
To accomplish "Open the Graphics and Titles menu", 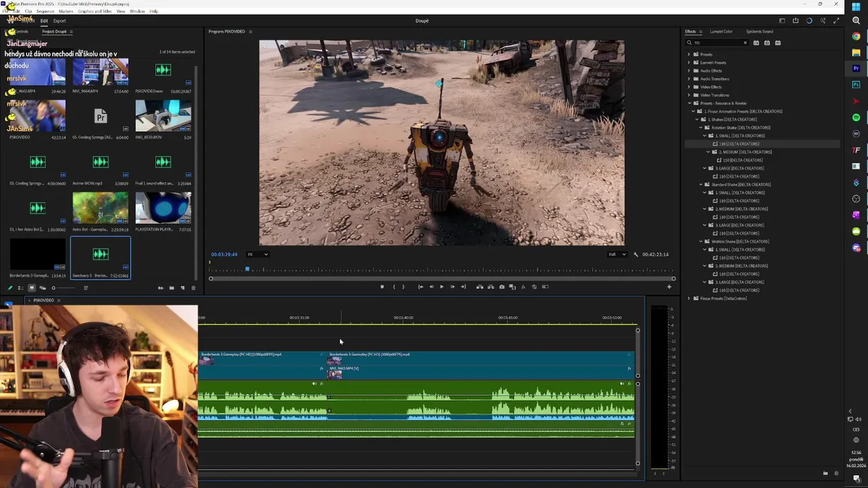I will coord(95,12).
